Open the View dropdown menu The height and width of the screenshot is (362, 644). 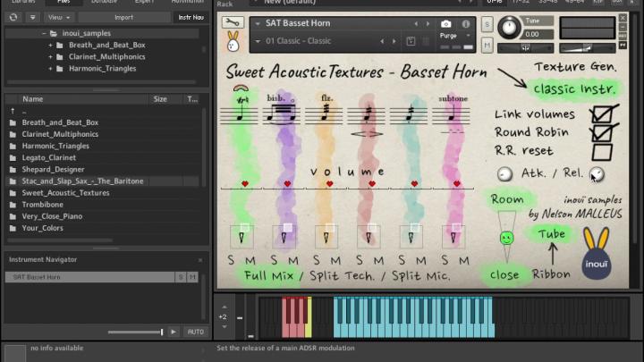(59, 17)
